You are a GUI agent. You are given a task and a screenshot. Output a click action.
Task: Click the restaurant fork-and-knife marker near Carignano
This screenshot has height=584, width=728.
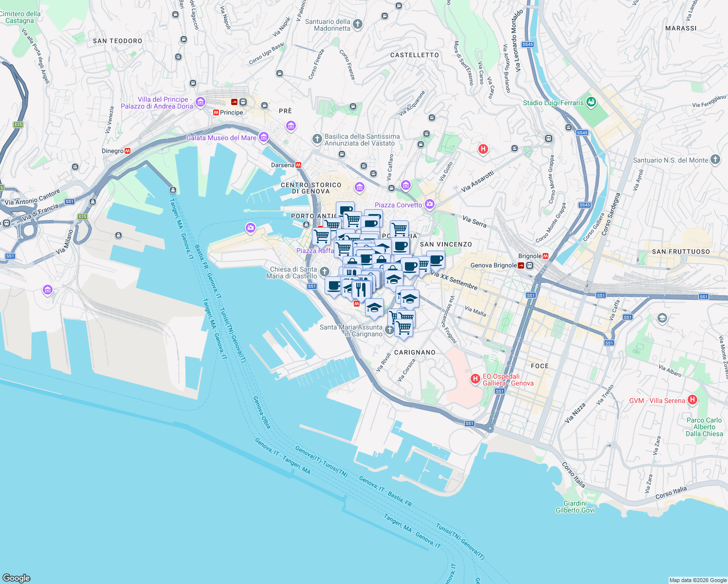coord(362,289)
